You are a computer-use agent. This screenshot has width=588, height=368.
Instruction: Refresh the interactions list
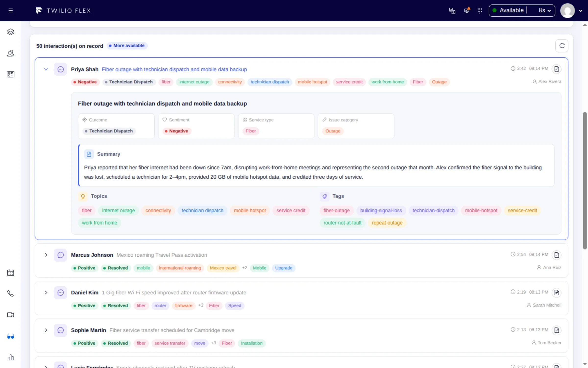[x=562, y=46]
